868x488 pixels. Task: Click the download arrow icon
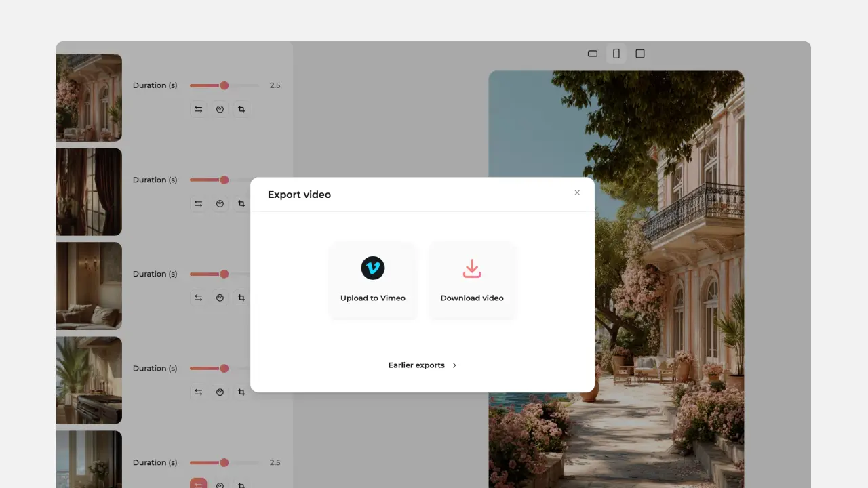coord(472,268)
